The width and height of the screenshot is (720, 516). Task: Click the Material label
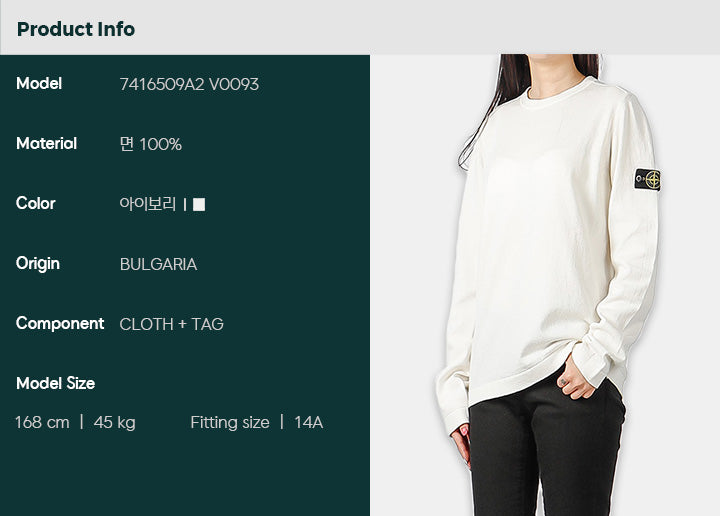pos(46,144)
